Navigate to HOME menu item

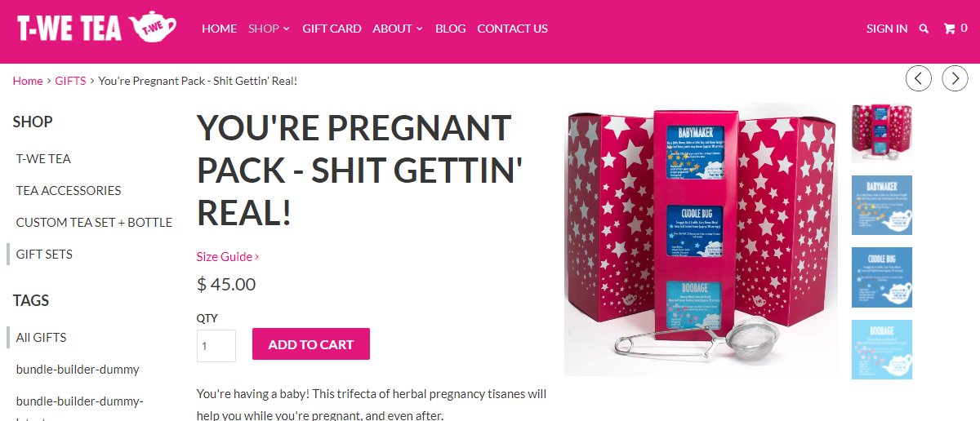(x=219, y=29)
